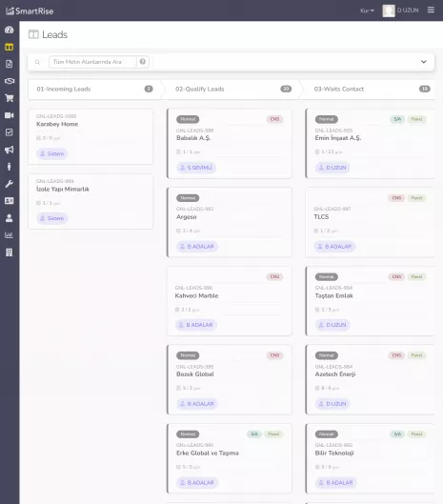Open the contact card sidebar icon
The height and width of the screenshot is (504, 443).
[10, 201]
